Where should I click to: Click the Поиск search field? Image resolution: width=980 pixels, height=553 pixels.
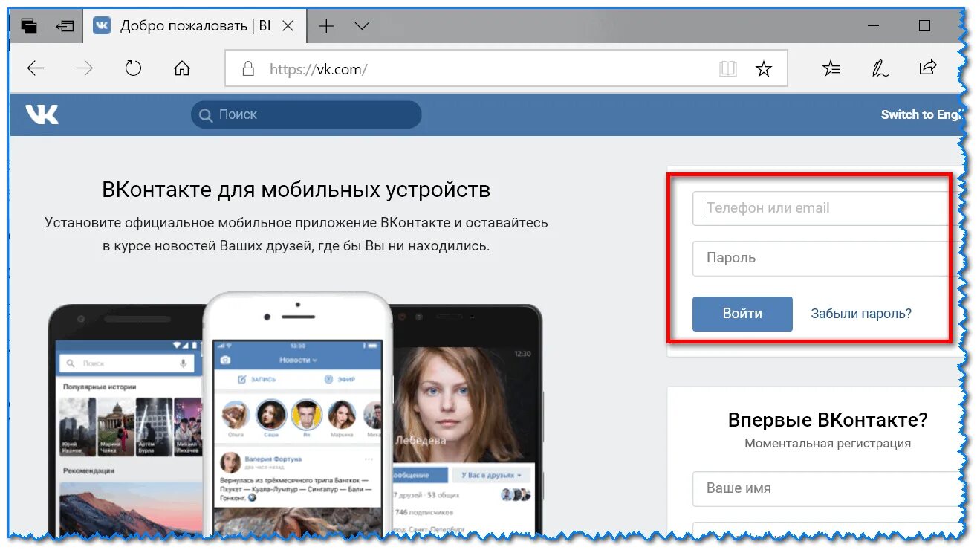click(x=306, y=114)
